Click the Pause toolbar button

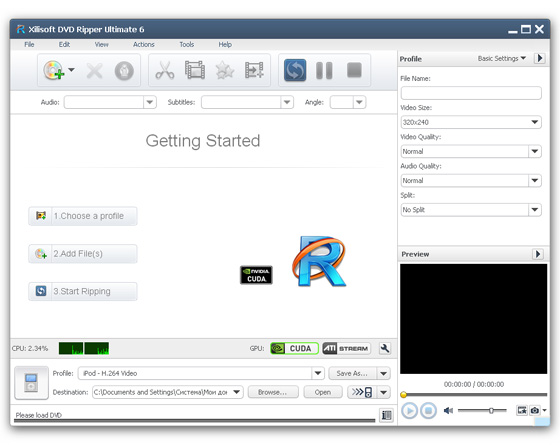pyautogui.click(x=324, y=70)
